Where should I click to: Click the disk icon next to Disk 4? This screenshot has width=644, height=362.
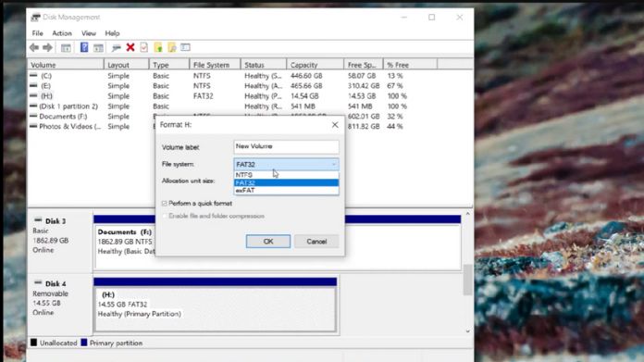[38, 282]
